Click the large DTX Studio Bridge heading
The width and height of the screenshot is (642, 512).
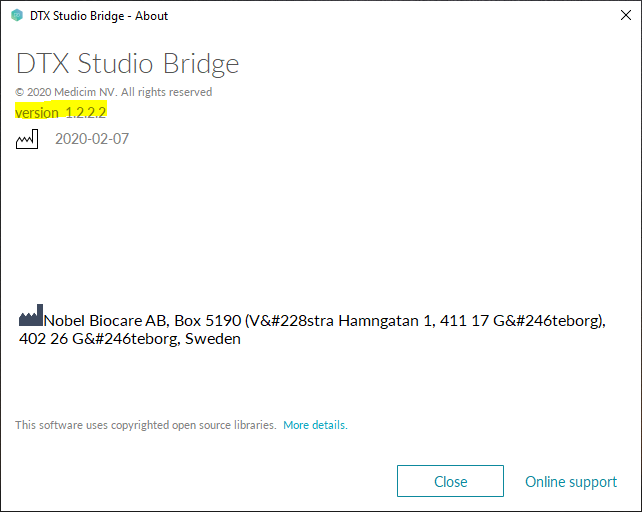128,64
